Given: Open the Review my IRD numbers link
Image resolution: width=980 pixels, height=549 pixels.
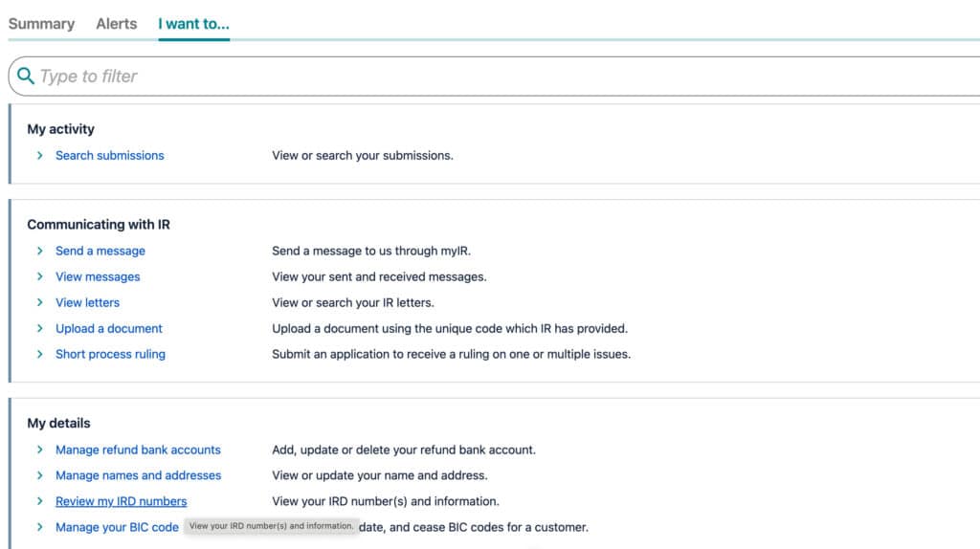Looking at the screenshot, I should pos(122,501).
